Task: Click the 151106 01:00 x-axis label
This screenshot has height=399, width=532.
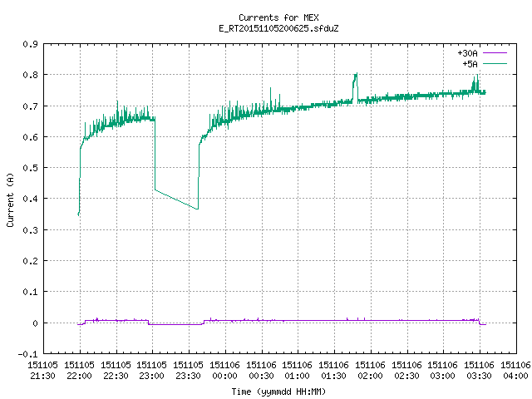Action: tap(298, 370)
